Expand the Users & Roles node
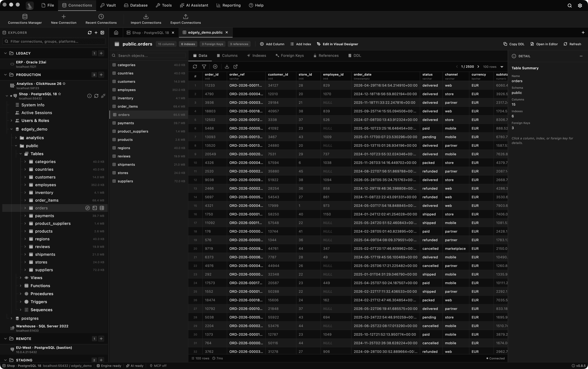Image resolution: width=588 pixels, height=369 pixels. coord(11,121)
